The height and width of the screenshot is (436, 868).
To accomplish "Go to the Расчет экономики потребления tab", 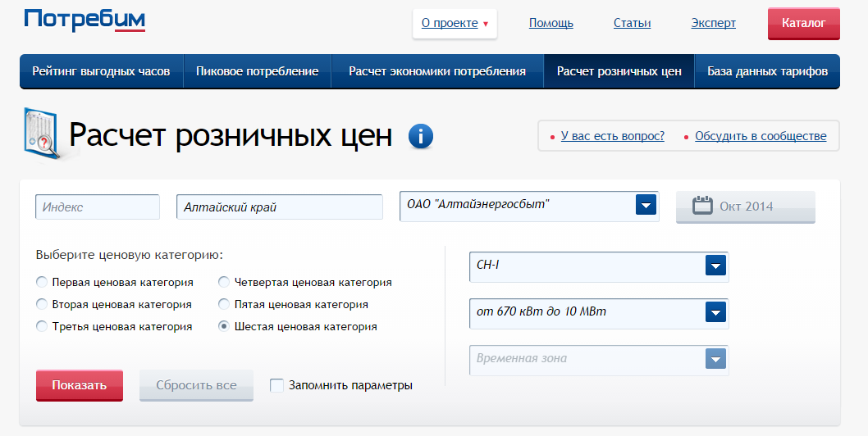I will click(x=437, y=71).
